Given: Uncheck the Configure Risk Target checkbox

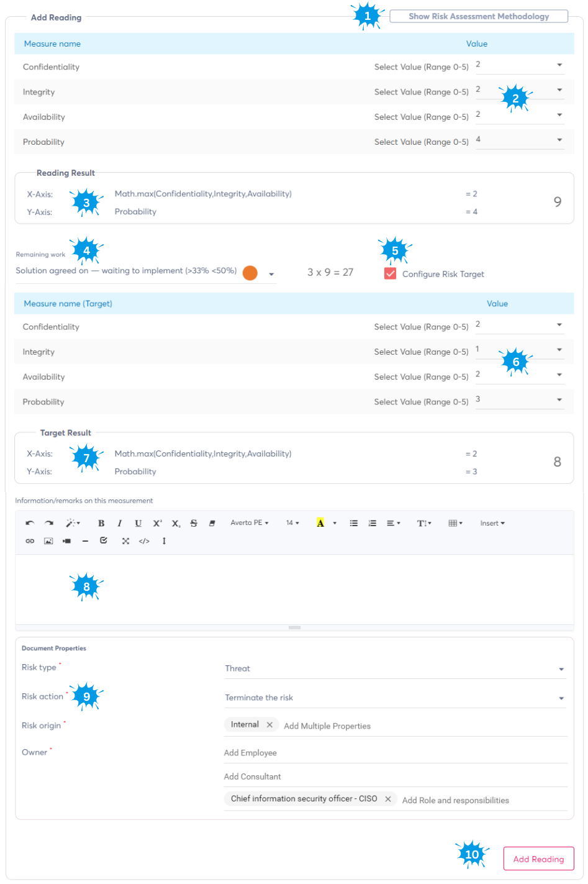Looking at the screenshot, I should tap(390, 274).
